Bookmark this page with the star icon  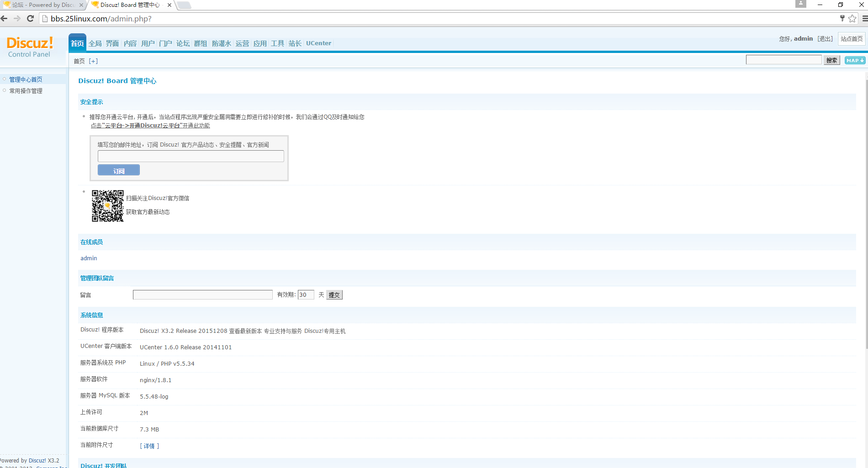(x=852, y=19)
